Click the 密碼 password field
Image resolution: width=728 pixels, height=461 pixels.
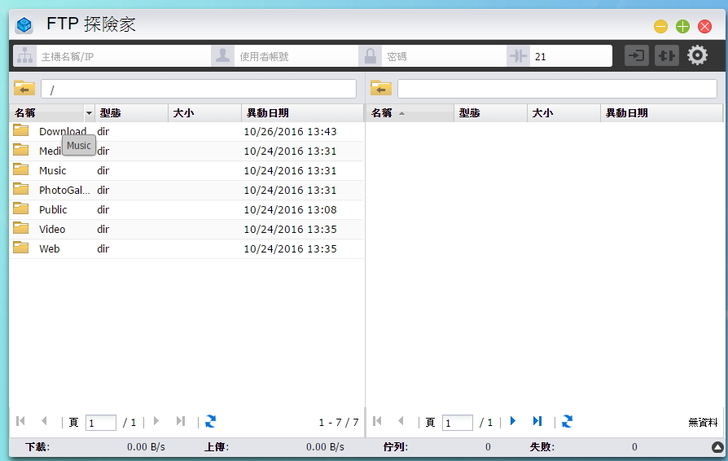[x=442, y=57]
